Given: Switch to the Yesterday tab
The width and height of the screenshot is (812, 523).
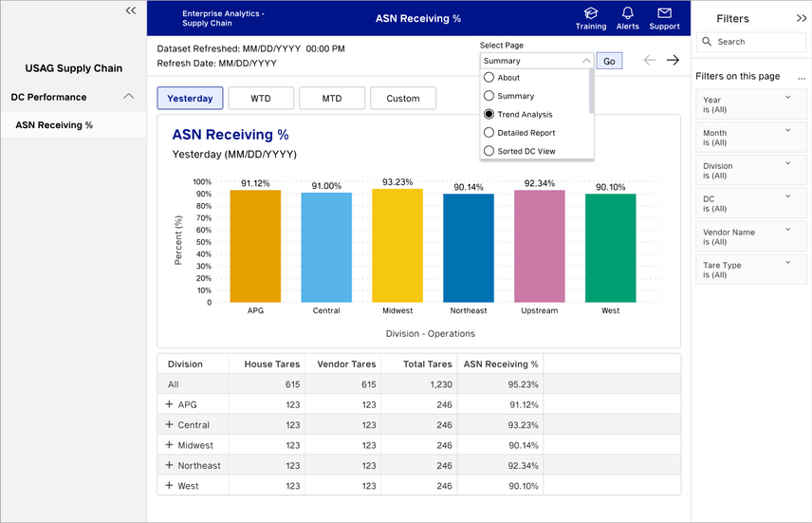Looking at the screenshot, I should (x=190, y=98).
